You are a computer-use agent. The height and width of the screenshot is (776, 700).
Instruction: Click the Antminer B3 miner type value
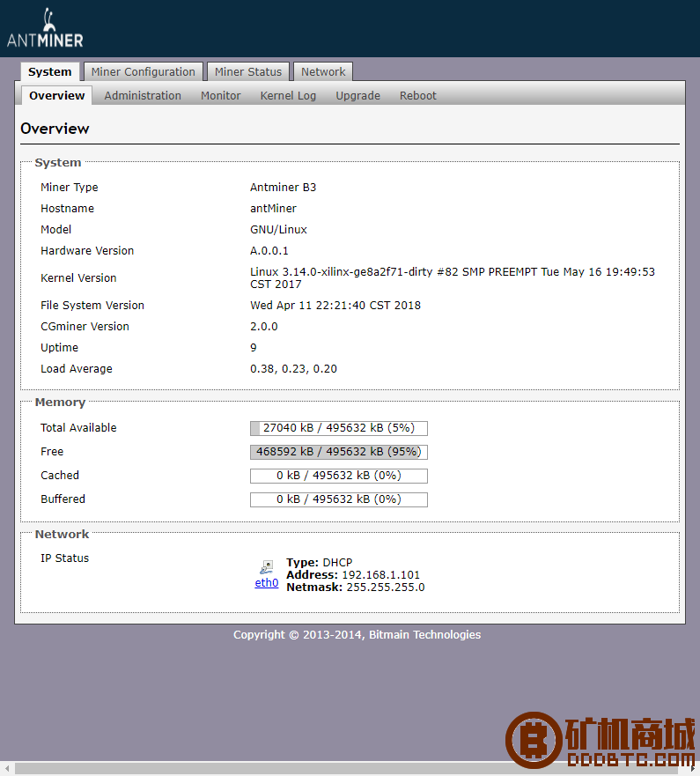pos(283,188)
